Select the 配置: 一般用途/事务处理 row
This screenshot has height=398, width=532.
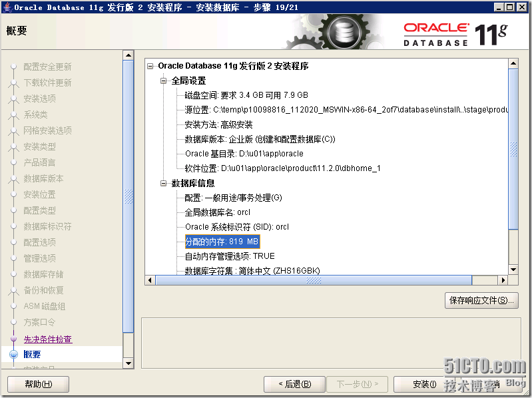[x=234, y=198]
